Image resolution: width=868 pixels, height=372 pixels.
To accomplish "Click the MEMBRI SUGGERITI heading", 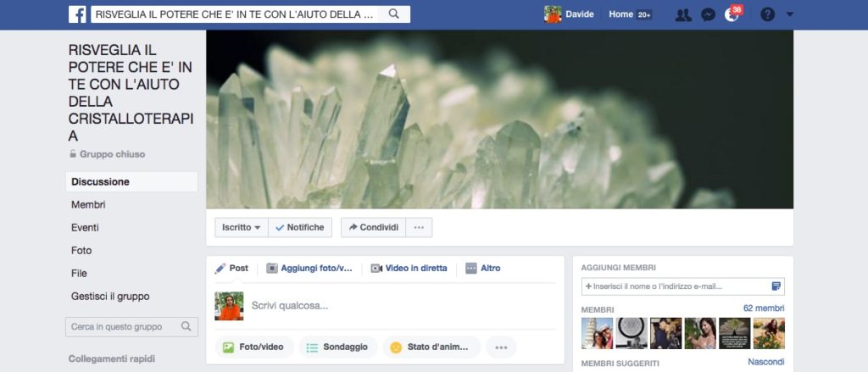I will pyautogui.click(x=620, y=364).
